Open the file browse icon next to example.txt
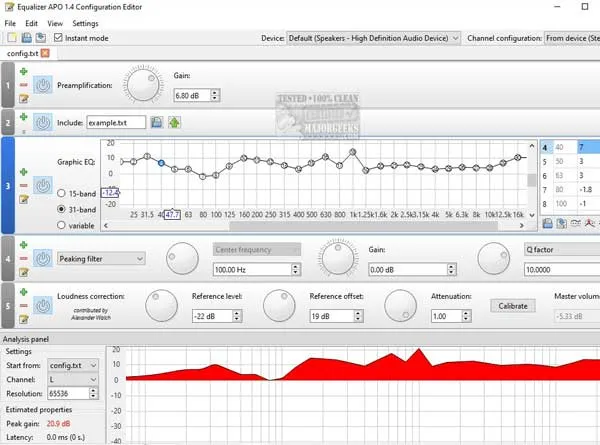The image size is (600, 445). click(157, 122)
